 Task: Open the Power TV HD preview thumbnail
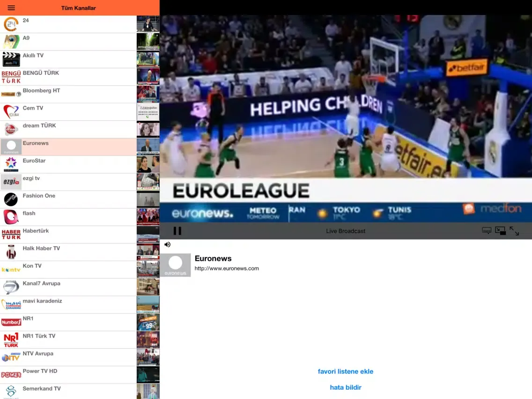tap(148, 375)
